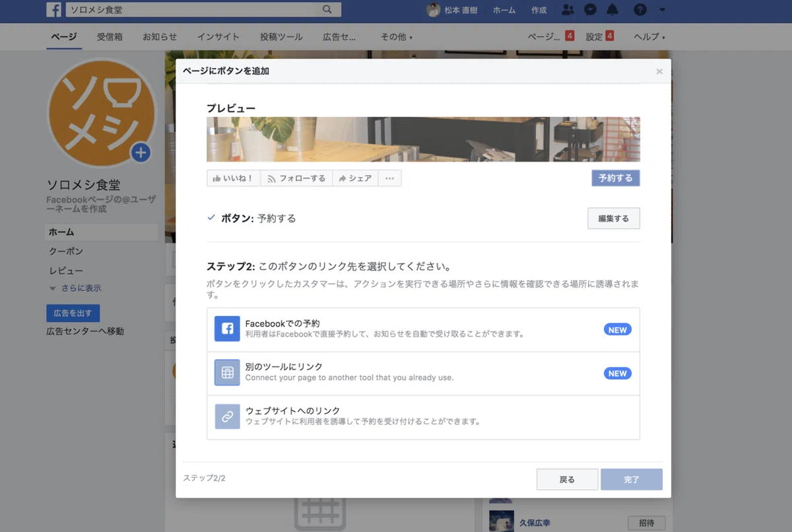Select クーポン in the left sidebar
The height and width of the screenshot is (532, 792).
click(66, 251)
